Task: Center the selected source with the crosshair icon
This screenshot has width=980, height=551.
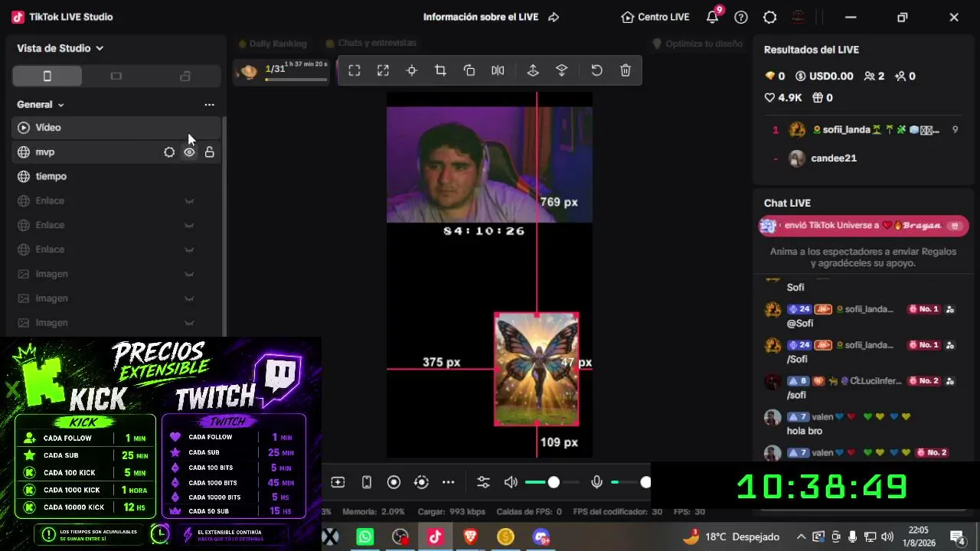Action: click(x=412, y=70)
